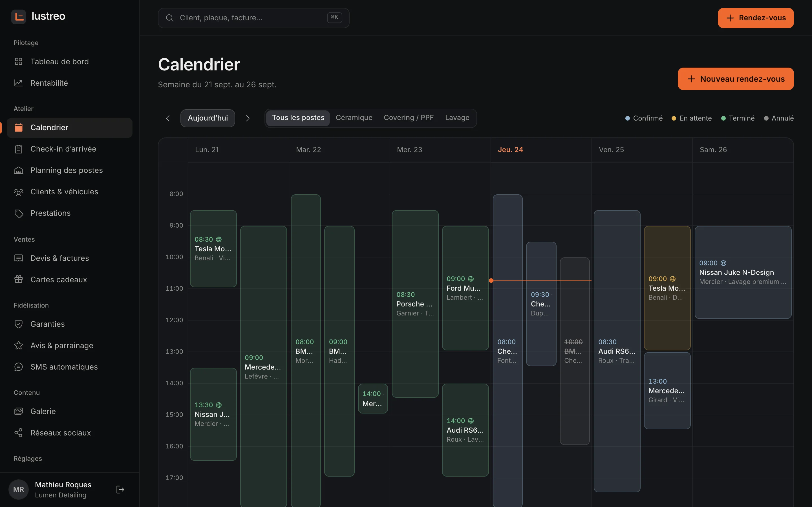Select the Lavage filter tab
Image resolution: width=812 pixels, height=507 pixels.
(x=457, y=118)
